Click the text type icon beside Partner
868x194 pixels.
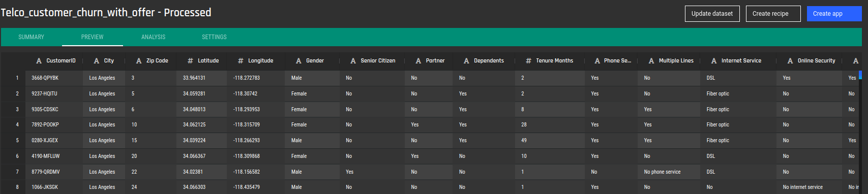pos(418,61)
